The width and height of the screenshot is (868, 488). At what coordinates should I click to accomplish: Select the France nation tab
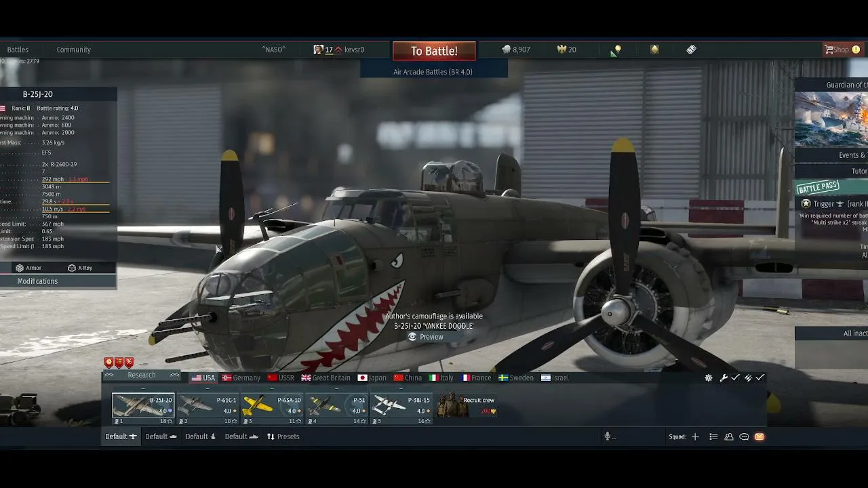[477, 378]
